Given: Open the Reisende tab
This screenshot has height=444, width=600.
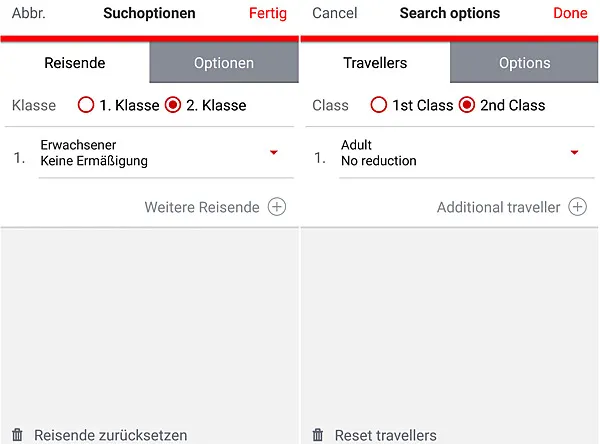Looking at the screenshot, I should [x=75, y=63].
